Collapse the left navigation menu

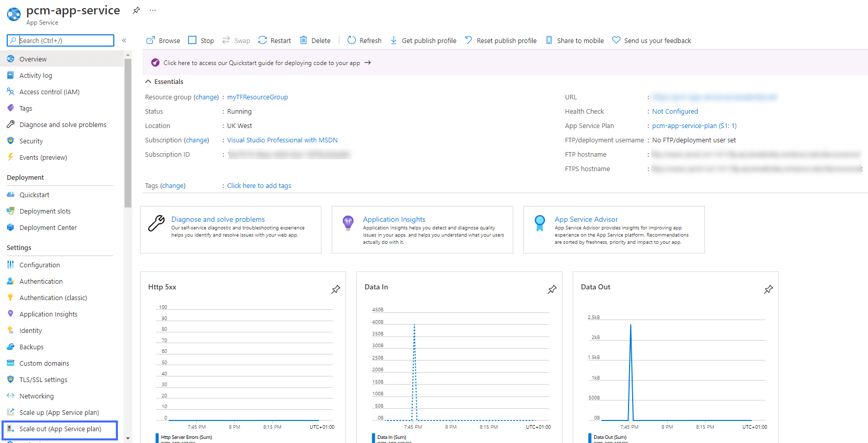pos(124,40)
